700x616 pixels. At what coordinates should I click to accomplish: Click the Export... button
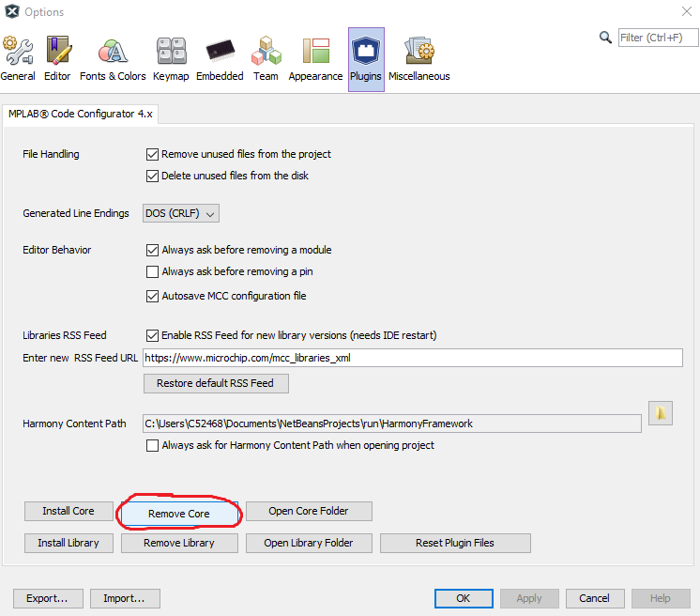point(48,598)
